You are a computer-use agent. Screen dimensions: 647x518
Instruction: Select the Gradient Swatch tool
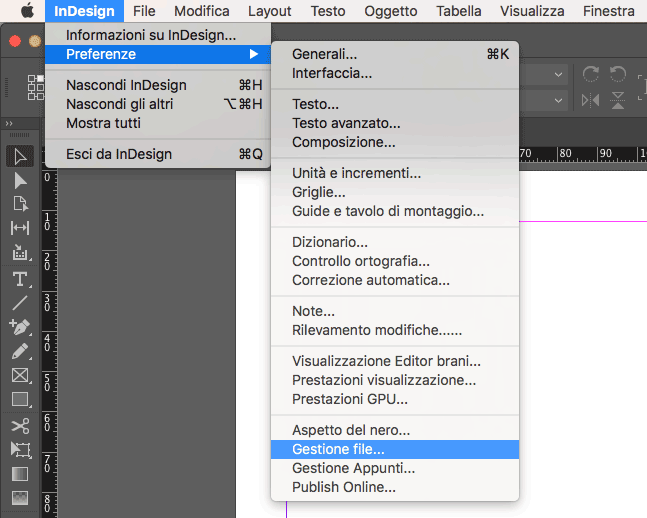[x=20, y=474]
